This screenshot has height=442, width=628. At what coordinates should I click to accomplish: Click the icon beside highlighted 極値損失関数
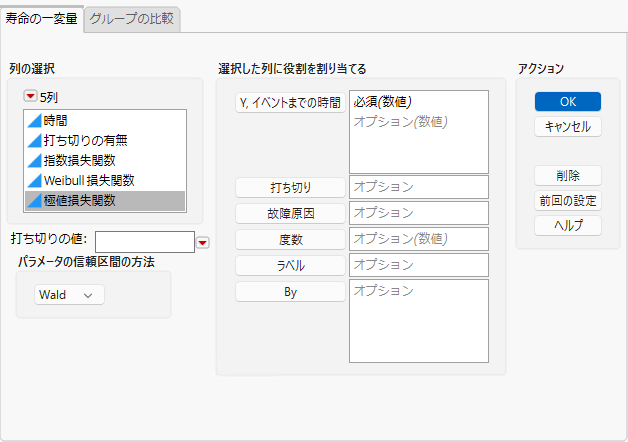(x=35, y=201)
